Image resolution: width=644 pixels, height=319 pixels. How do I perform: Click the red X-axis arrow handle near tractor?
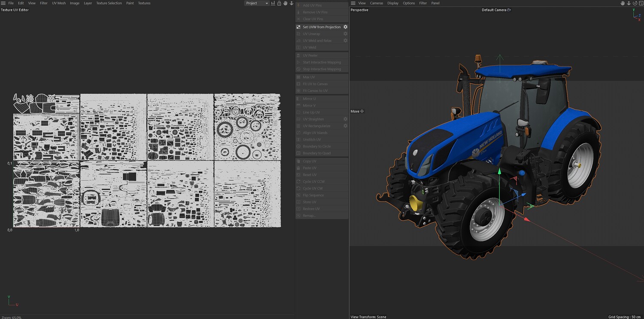click(527, 219)
